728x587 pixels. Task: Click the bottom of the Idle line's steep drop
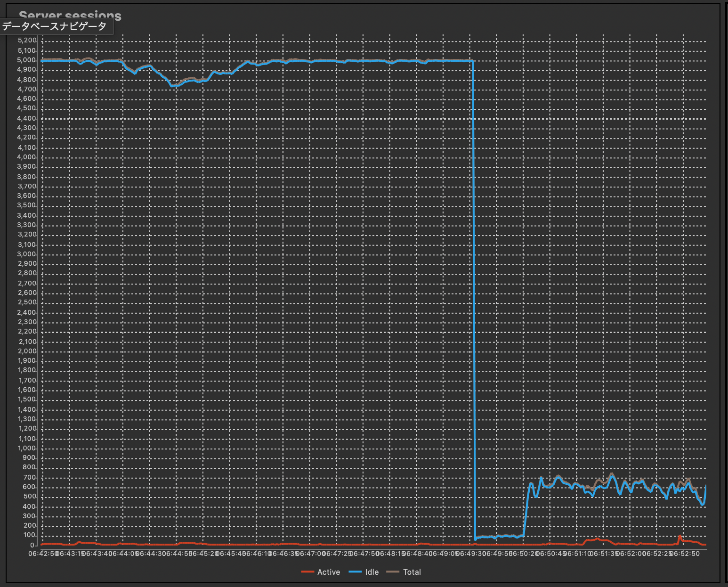pyautogui.click(x=475, y=538)
